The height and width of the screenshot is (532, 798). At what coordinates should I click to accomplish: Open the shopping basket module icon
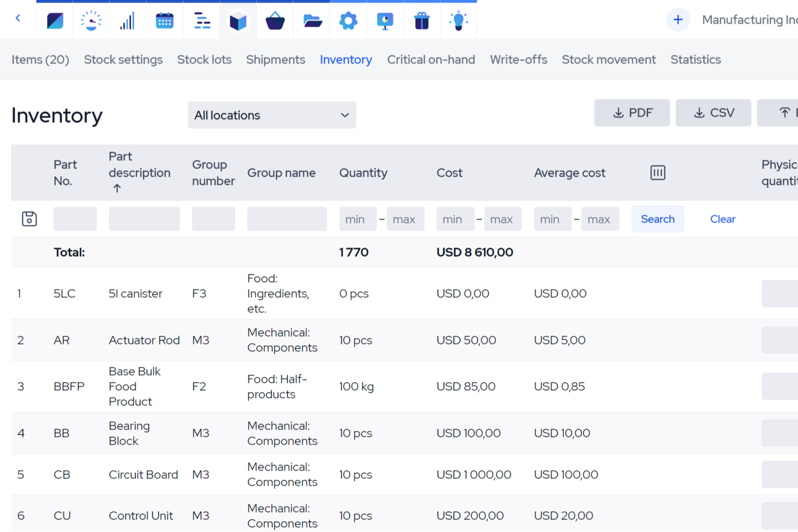[274, 20]
